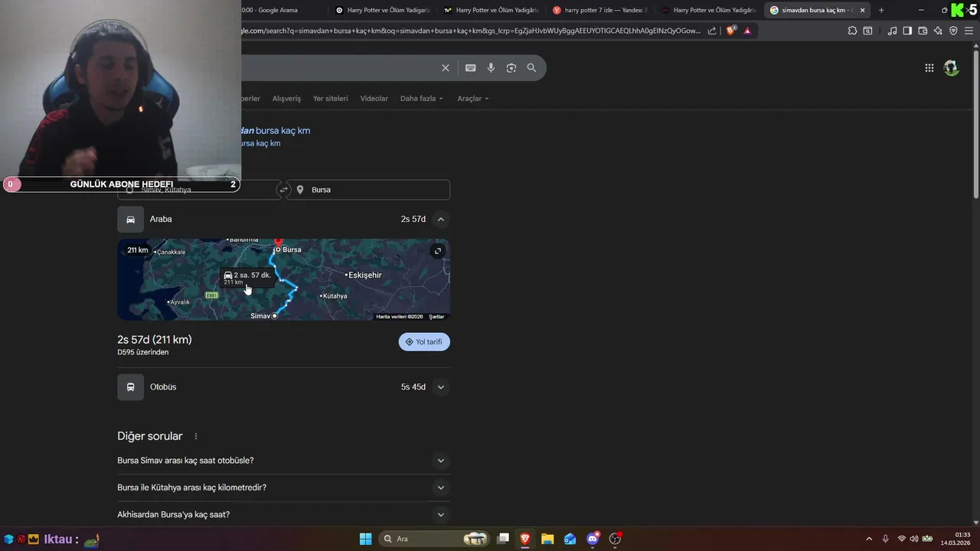Open the Wi-Fi network tray icon
This screenshot has height=551, width=980.
coord(901,539)
